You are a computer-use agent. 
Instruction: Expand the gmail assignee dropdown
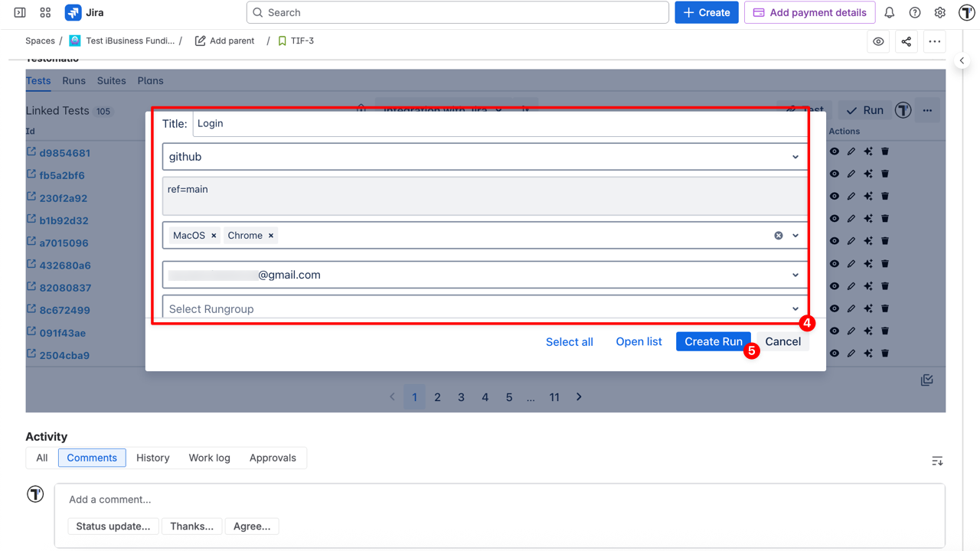click(x=795, y=274)
